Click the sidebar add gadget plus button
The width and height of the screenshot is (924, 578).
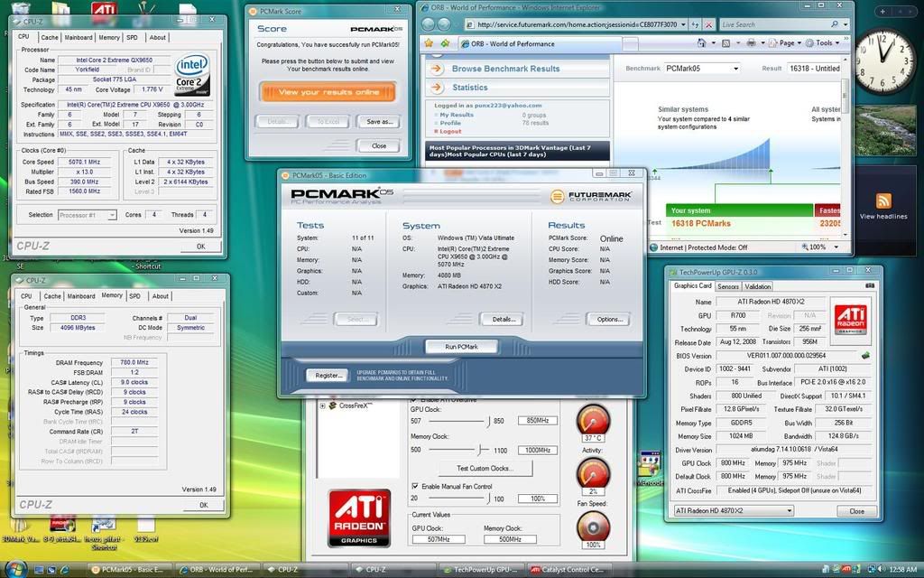click(x=882, y=11)
